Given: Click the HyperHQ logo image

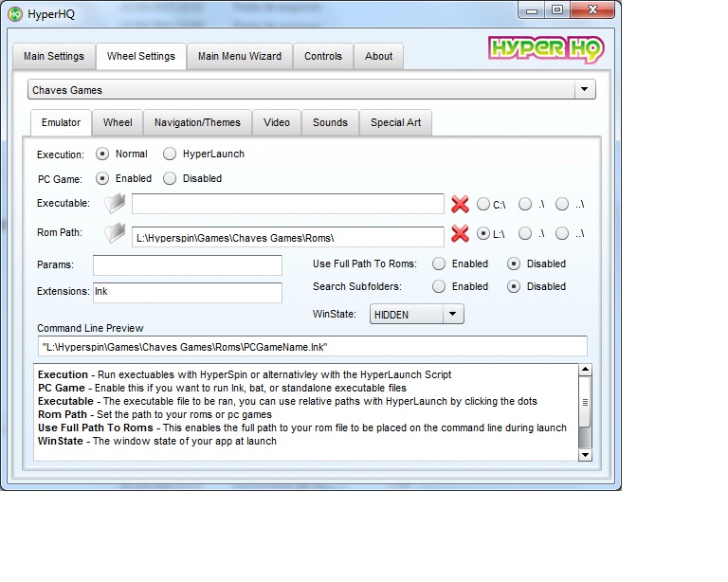Looking at the screenshot, I should 546,49.
